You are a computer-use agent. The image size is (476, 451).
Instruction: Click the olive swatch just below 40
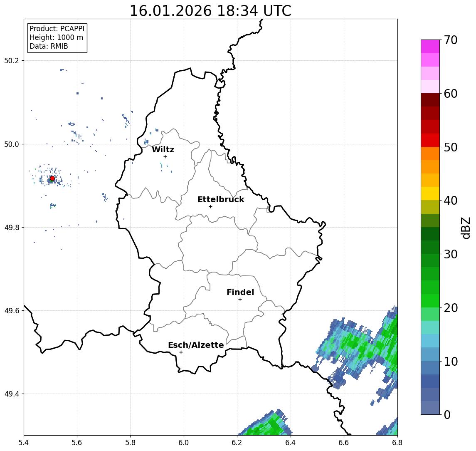(x=430, y=207)
